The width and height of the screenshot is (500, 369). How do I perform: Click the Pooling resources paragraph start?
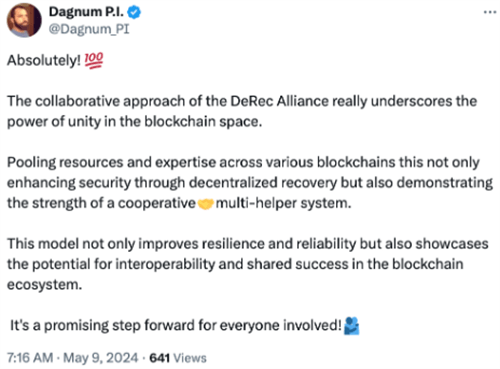point(65,162)
